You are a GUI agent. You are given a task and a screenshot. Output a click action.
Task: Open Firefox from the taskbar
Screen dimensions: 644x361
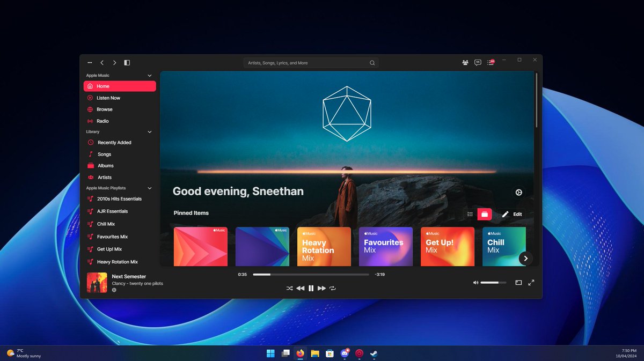click(x=301, y=353)
